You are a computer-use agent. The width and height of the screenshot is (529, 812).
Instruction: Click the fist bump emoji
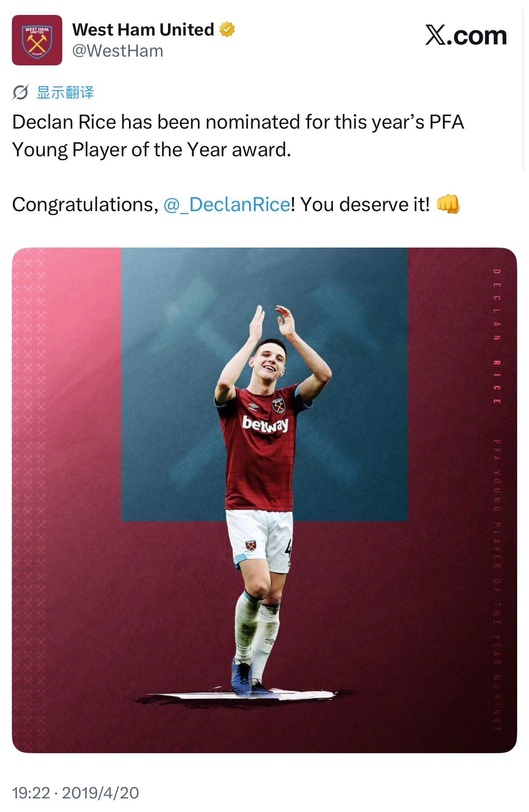(448, 204)
